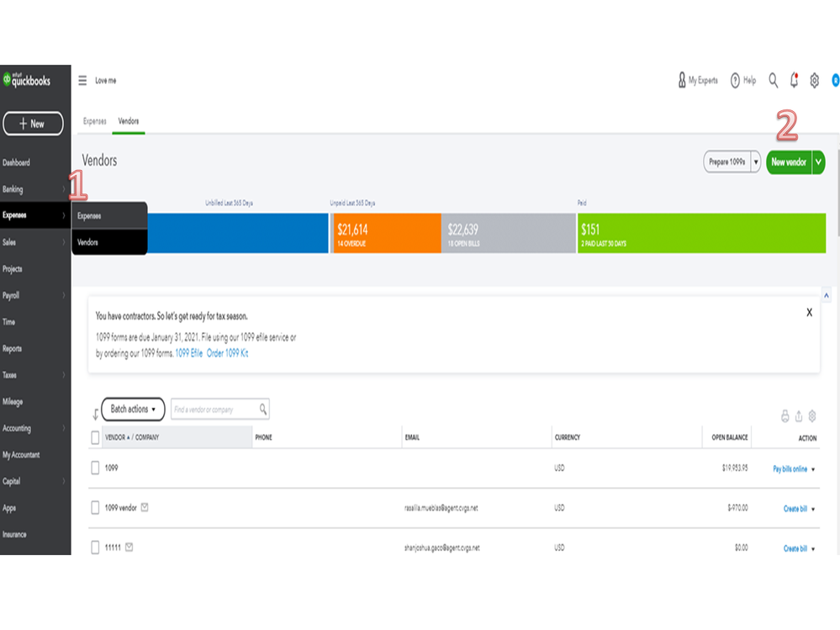Click the Find a vendor search field

(x=214, y=410)
